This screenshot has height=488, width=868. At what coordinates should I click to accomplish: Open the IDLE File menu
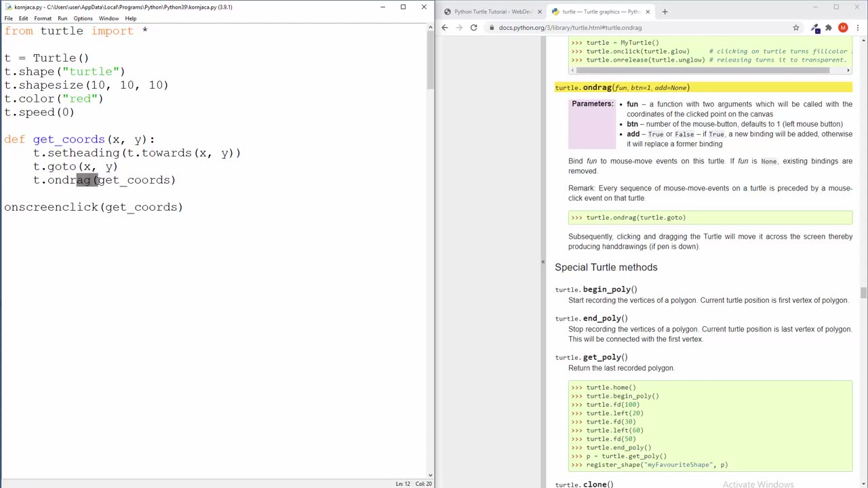point(9,18)
